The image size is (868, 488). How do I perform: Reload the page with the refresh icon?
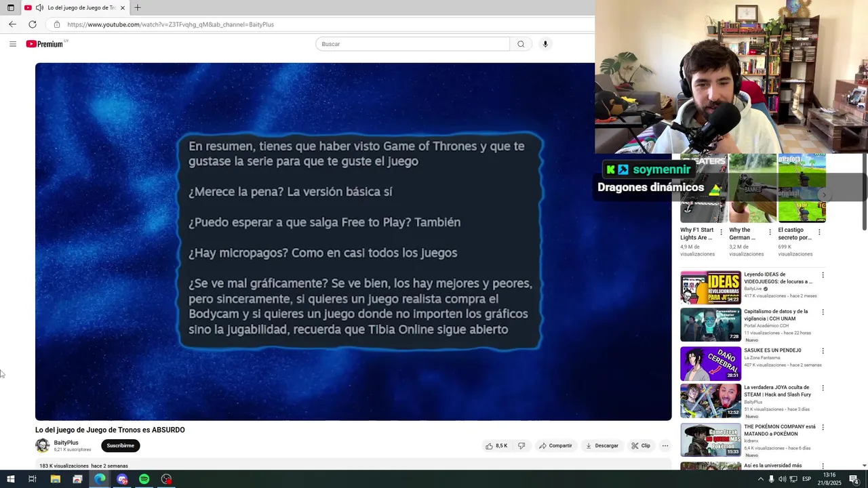click(x=32, y=24)
